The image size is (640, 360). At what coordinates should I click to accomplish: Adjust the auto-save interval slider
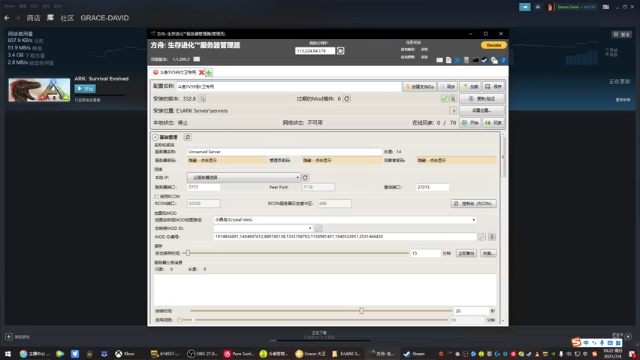coord(188,253)
